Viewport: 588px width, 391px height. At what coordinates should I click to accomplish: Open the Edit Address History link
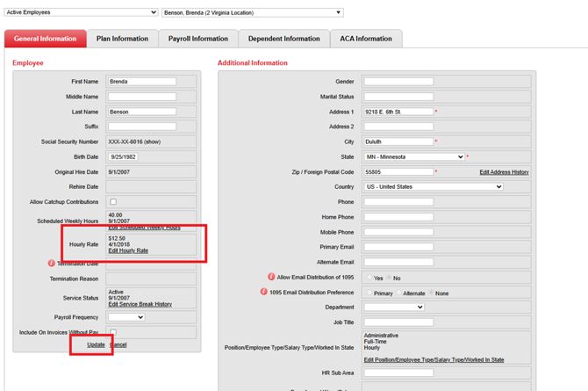click(x=504, y=172)
